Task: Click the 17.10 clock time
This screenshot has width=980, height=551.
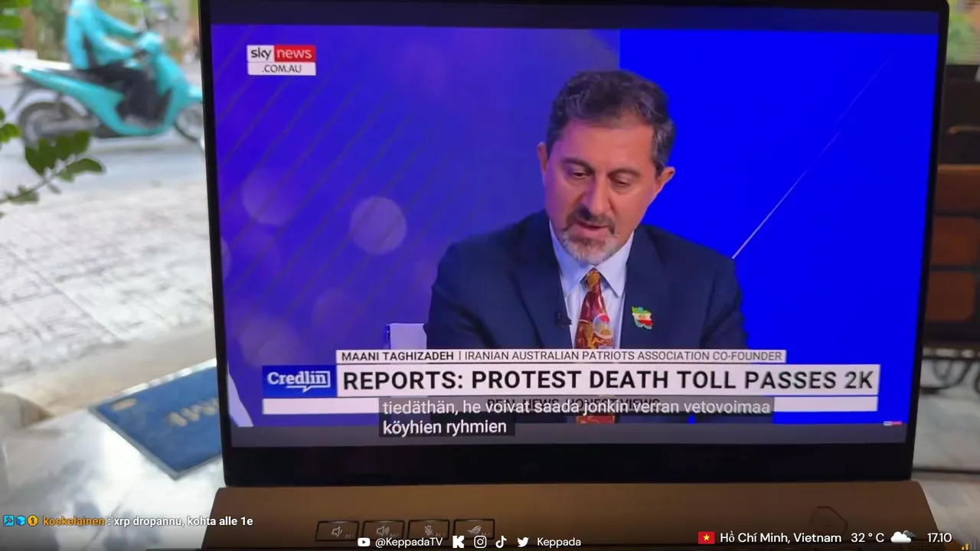Action: pos(939,538)
